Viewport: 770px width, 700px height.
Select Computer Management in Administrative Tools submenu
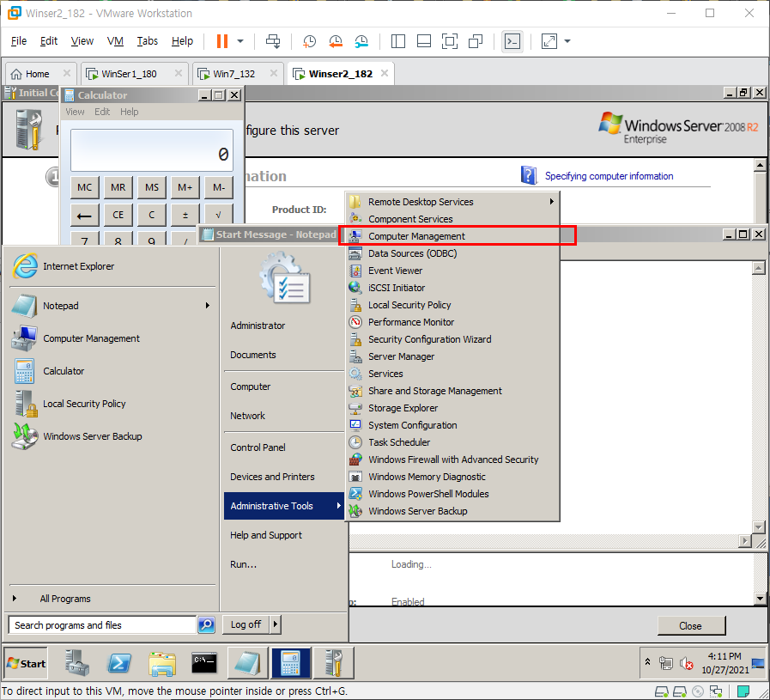tap(452, 236)
